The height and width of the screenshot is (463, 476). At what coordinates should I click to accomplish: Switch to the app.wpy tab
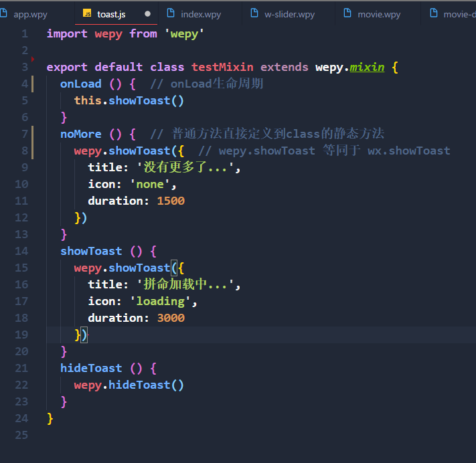pos(30,14)
